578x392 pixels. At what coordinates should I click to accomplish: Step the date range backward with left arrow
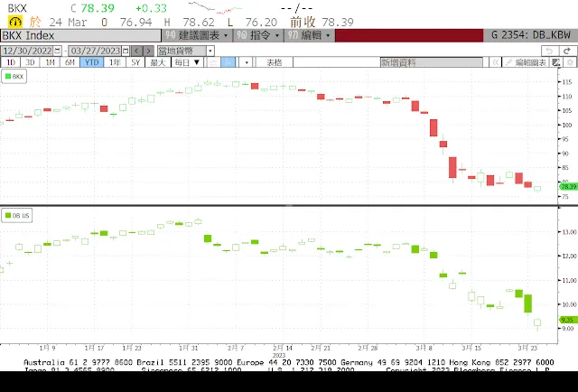click(136, 51)
